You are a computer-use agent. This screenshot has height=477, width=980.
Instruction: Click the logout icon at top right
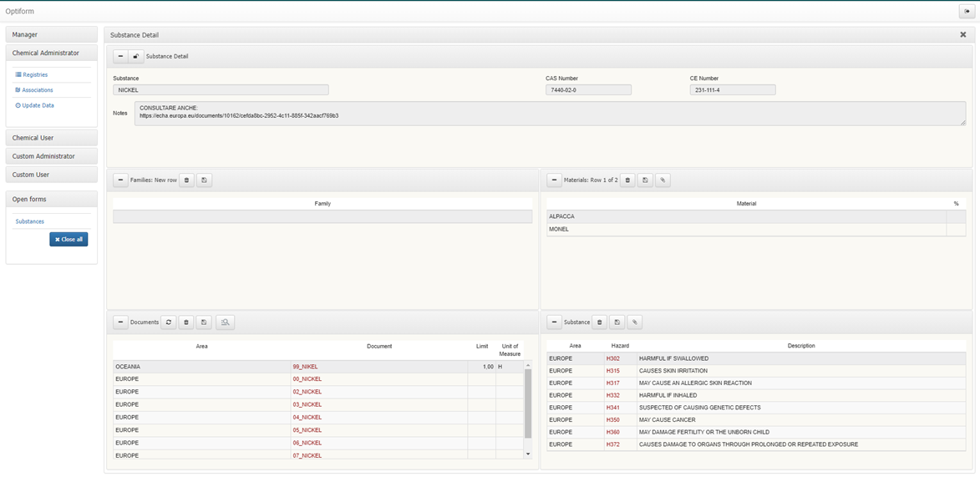967,12
